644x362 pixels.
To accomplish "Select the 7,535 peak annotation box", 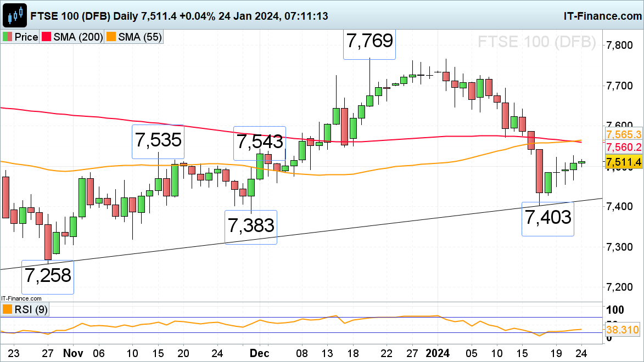I will coord(158,141).
